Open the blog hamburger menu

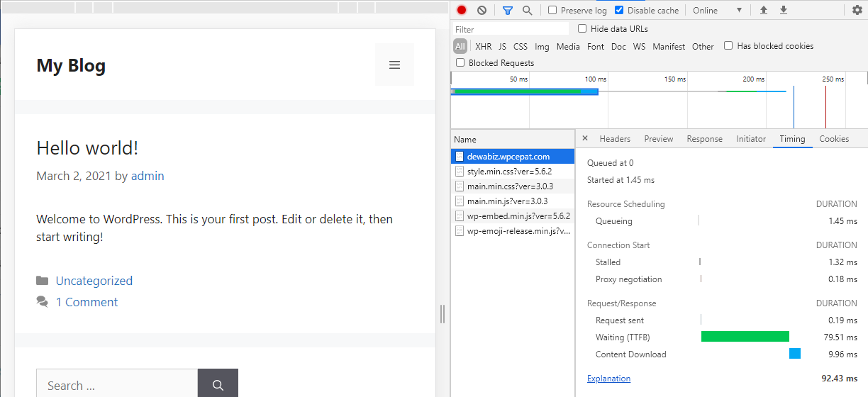click(394, 65)
